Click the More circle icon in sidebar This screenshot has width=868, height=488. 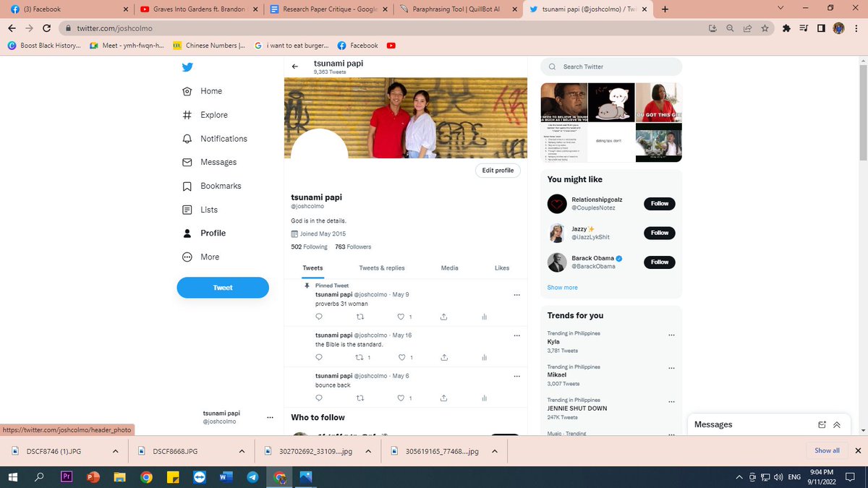(x=187, y=257)
